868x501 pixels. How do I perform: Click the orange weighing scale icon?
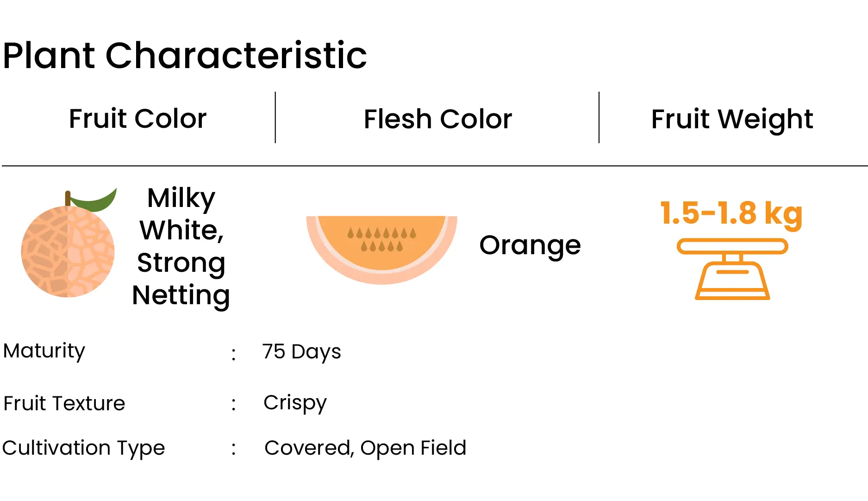(x=732, y=269)
